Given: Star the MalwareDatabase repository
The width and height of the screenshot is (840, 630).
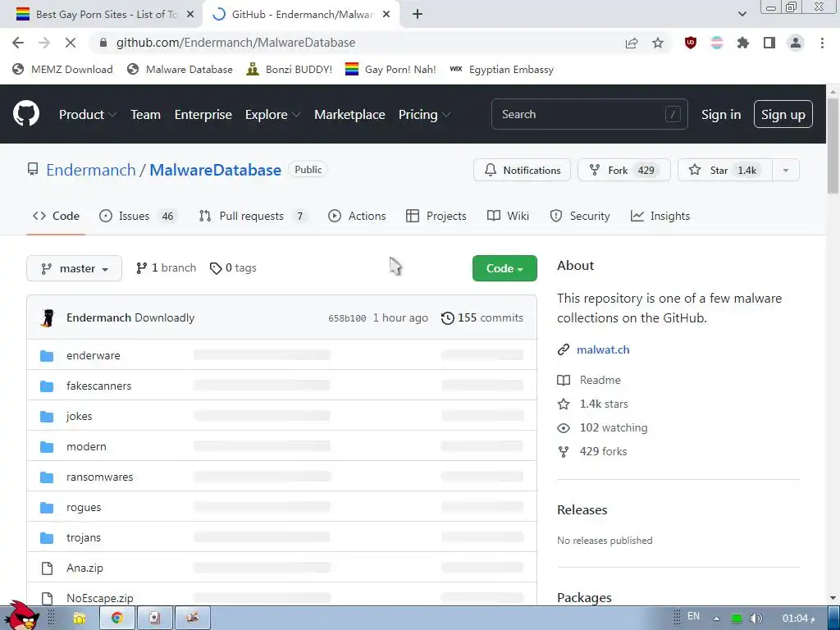Looking at the screenshot, I should [x=725, y=171].
